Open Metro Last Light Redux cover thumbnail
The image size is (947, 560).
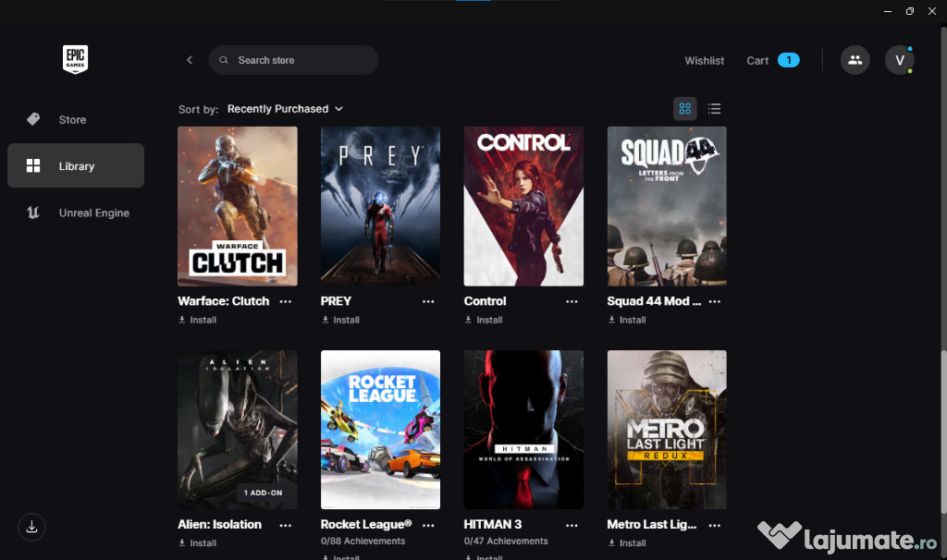click(x=667, y=429)
